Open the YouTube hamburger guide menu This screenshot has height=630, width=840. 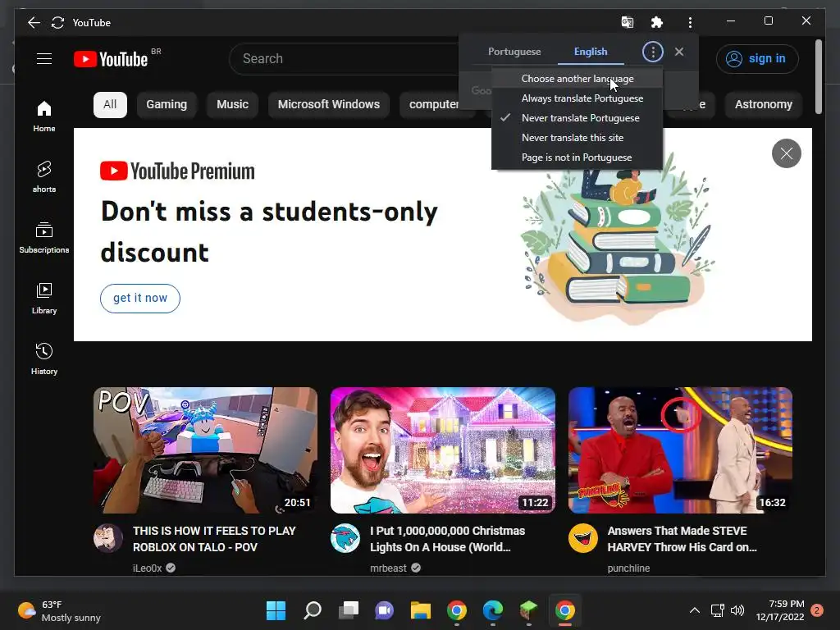click(44, 58)
